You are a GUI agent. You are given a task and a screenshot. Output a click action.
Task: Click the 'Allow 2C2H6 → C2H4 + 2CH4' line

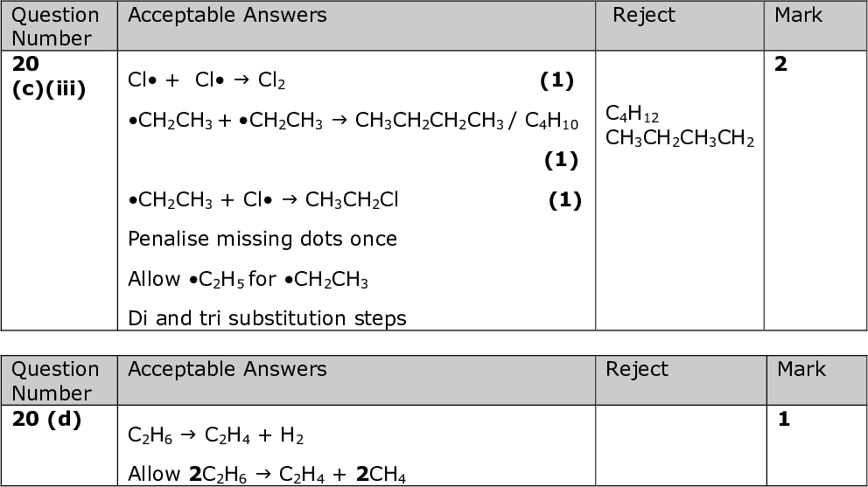click(266, 475)
